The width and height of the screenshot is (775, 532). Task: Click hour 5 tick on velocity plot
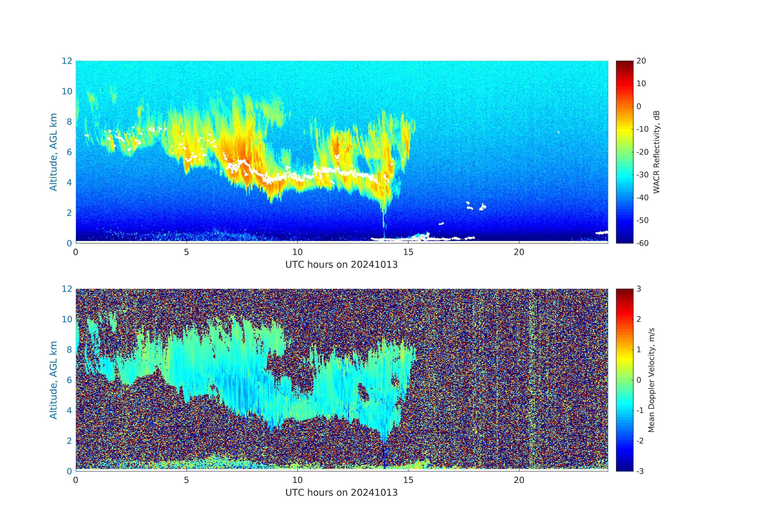(186, 480)
